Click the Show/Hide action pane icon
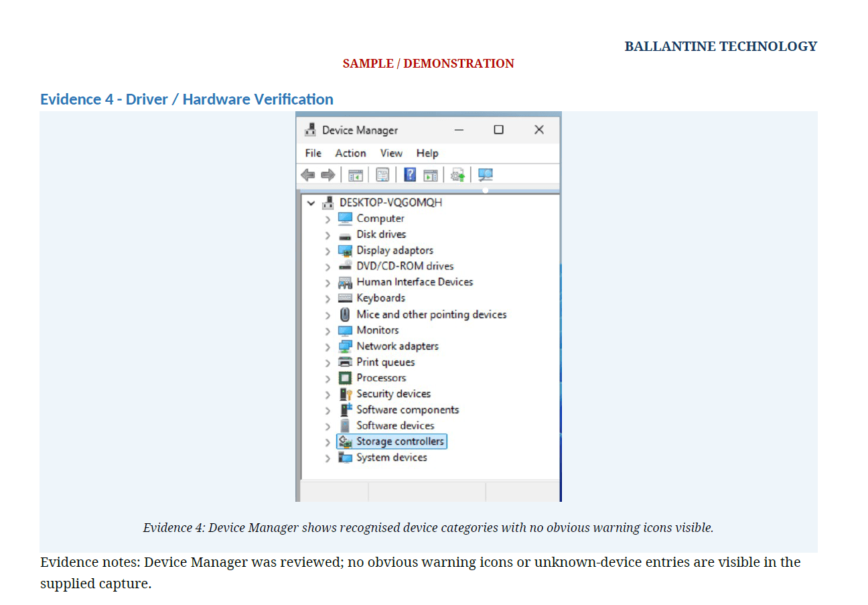 coord(431,175)
